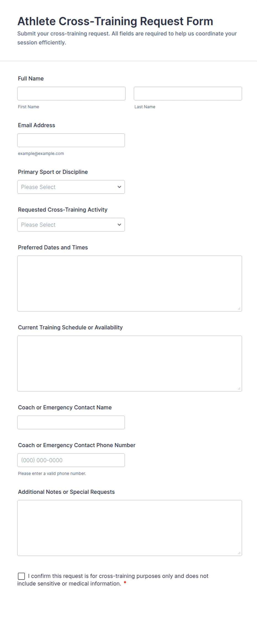Screen dimensions: 257x644
Task: Check the cross-training purposes confirmation checkbox
Action: [21, 576]
